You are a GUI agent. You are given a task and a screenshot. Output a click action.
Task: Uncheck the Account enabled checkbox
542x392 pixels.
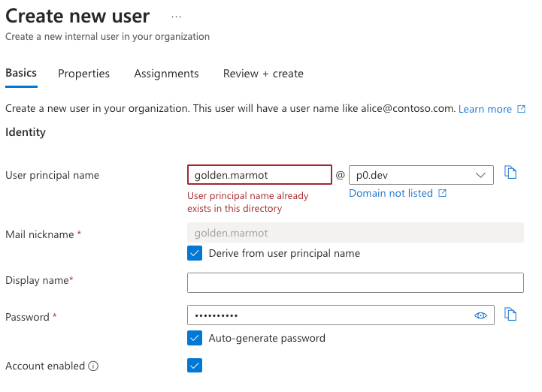coord(195,366)
